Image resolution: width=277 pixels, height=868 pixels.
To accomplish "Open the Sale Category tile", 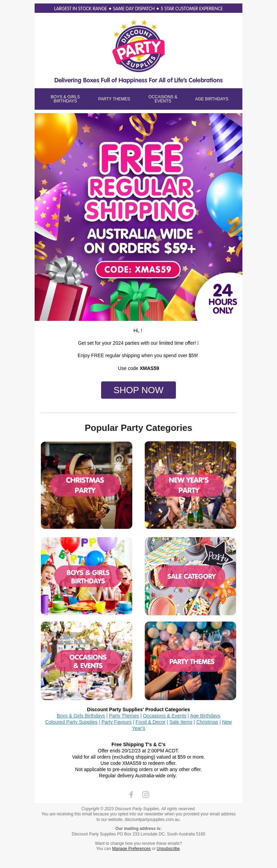I will pos(190,576).
